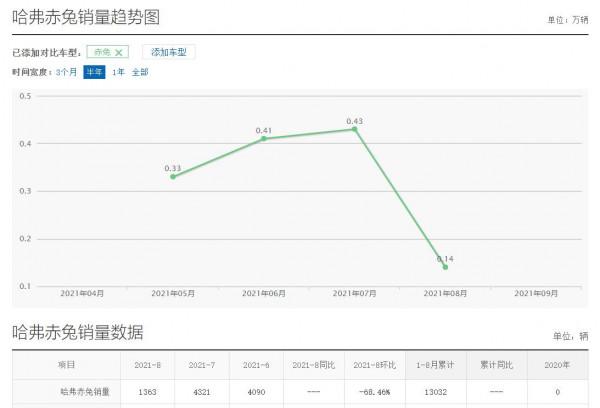Click the 哈弗赤兔销量趋势图 heading
The width and height of the screenshot is (600, 408).
[x=86, y=17]
